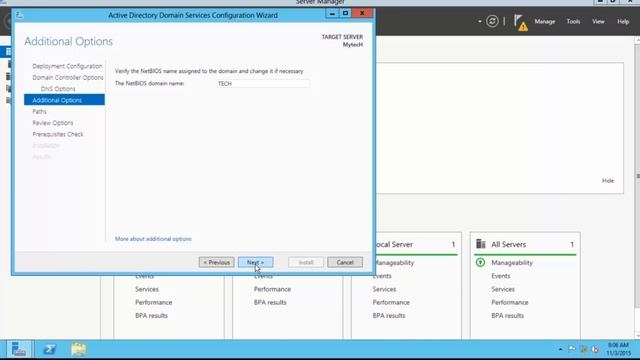Open the Tools menu in Server Manager

pyautogui.click(x=573, y=21)
